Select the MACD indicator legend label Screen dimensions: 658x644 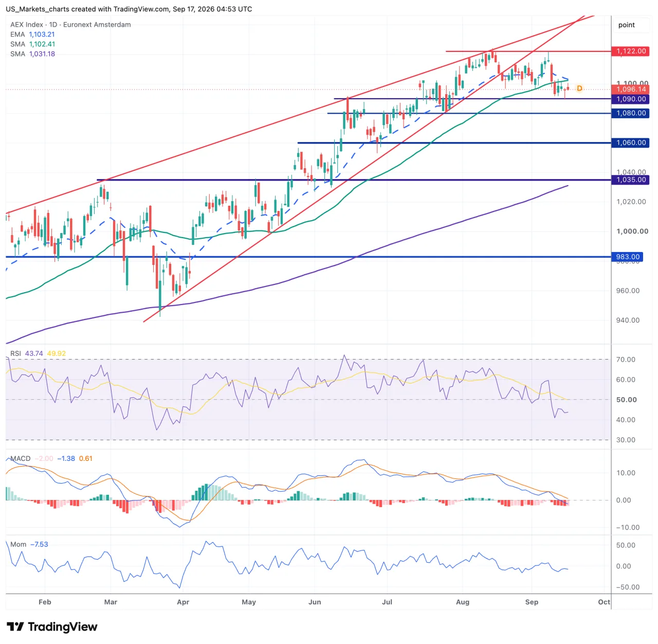21,458
